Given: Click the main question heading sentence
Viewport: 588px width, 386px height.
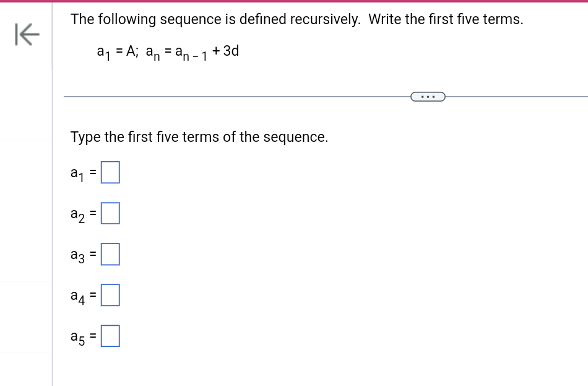Looking at the screenshot, I should pos(297,19).
